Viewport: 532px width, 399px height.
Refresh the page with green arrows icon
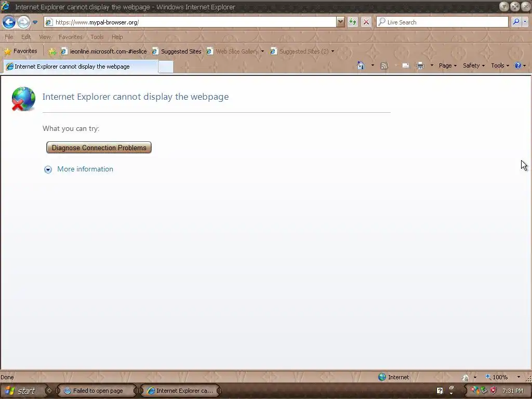click(353, 22)
